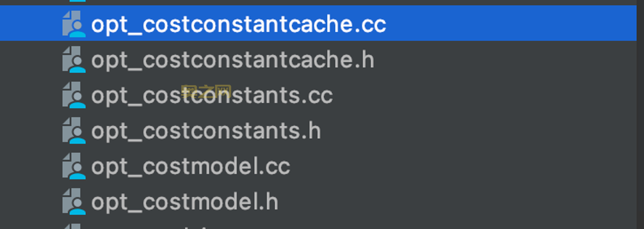Click empty row space right of opt_costmodel.cc
644x229 pixels.
(459, 166)
